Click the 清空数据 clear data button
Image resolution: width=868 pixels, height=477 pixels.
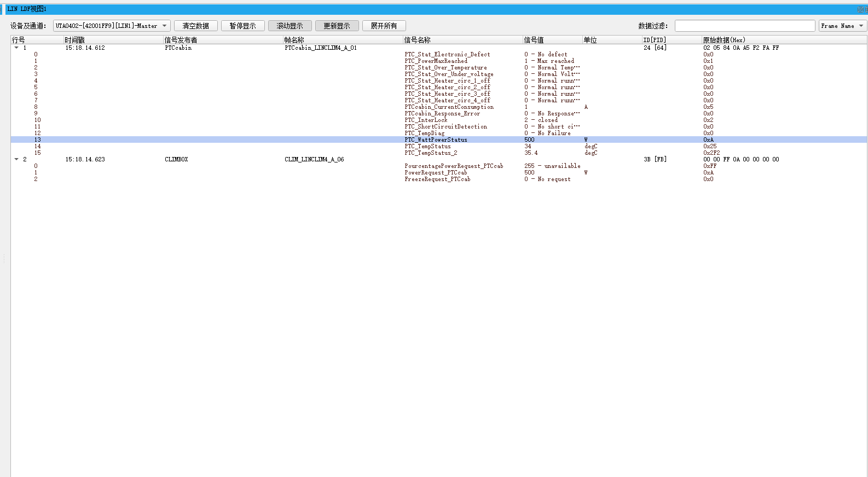[196, 26]
